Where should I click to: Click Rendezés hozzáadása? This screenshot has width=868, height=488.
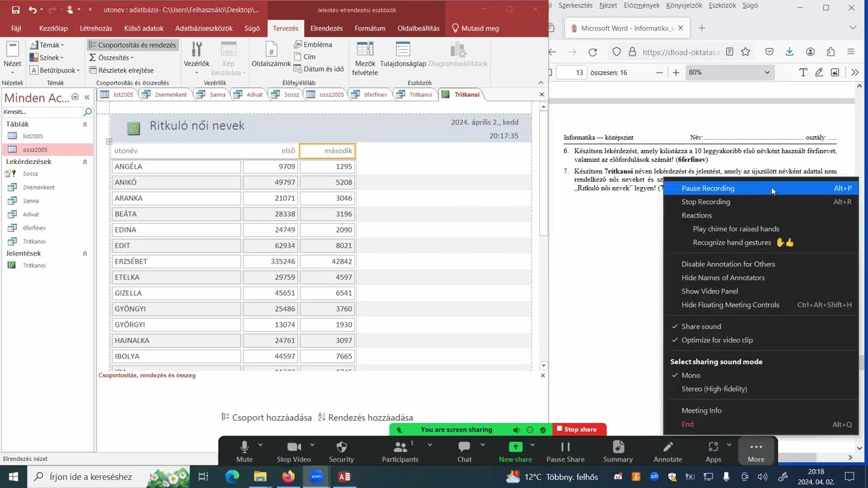coord(365,418)
